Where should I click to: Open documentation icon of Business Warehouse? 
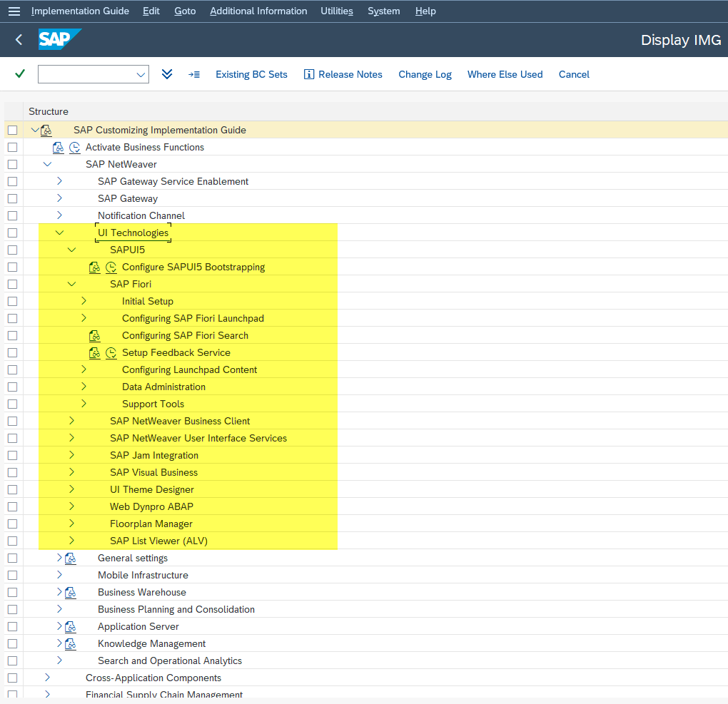coord(71,593)
